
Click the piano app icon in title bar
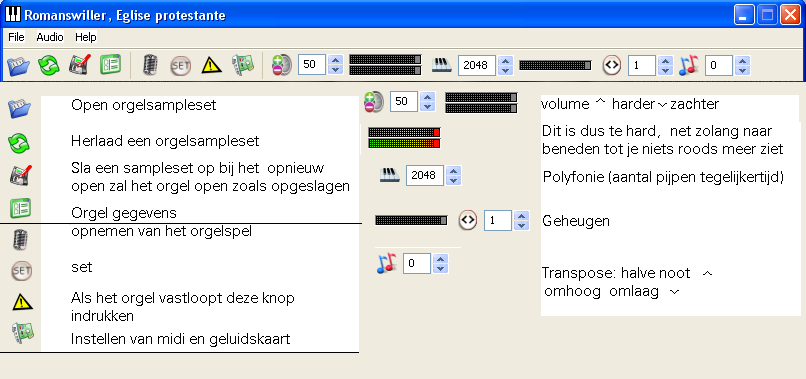[x=13, y=15]
